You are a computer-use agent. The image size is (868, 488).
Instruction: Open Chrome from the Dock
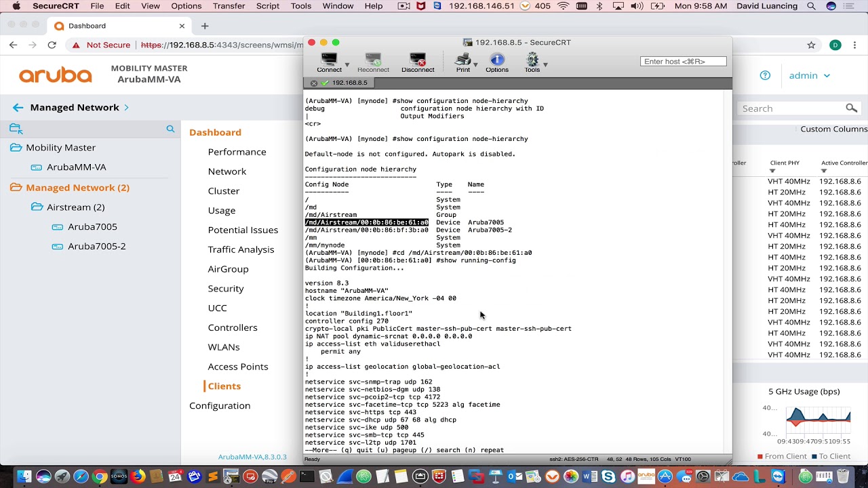[100, 476]
